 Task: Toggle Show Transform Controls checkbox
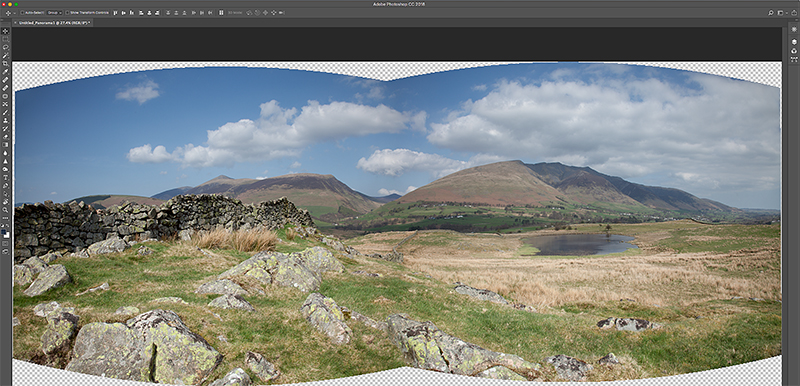pos(67,12)
